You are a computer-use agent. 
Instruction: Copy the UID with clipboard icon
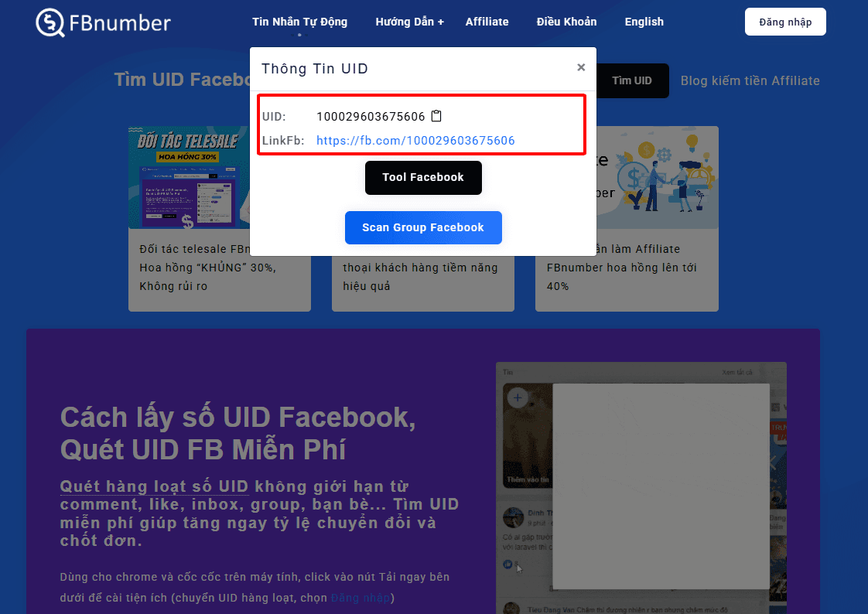click(436, 116)
